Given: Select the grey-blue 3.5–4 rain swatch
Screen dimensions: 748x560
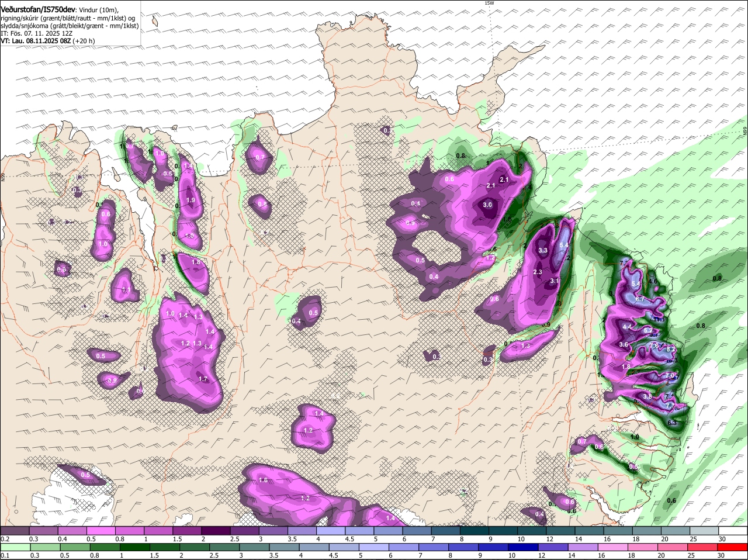Looking at the screenshot, I should coord(286,547).
